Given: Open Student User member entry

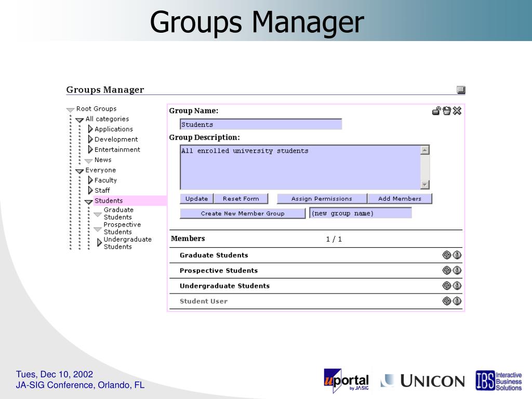Looking at the screenshot, I should click(x=204, y=301).
